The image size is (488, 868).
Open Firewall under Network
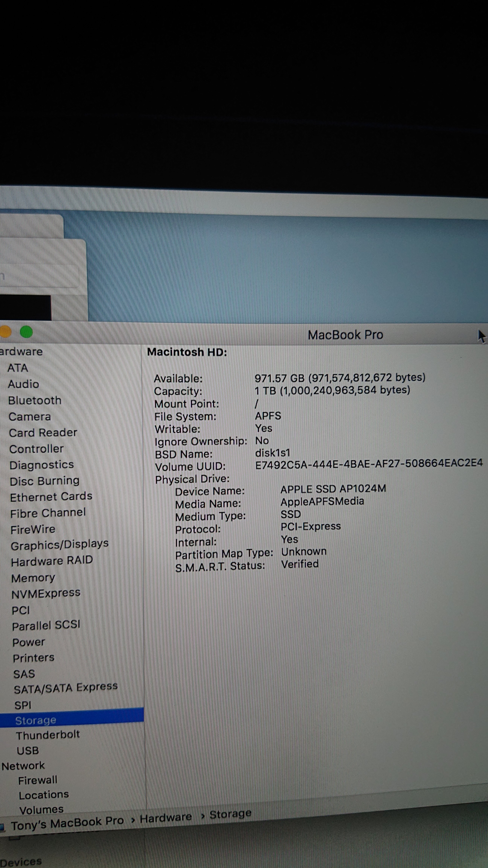click(x=38, y=780)
